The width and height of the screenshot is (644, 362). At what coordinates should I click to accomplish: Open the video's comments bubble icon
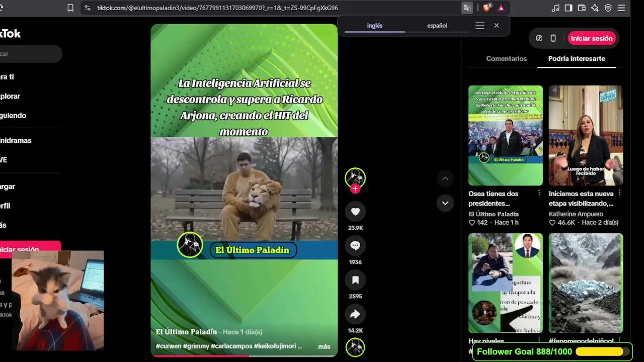point(355,246)
